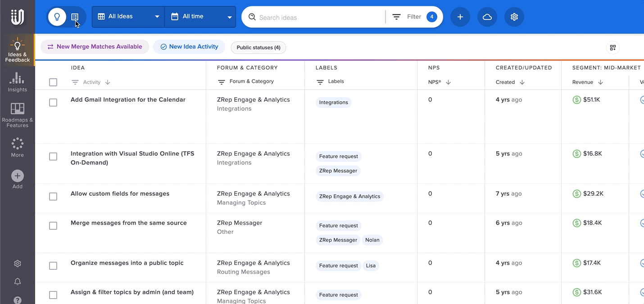Switch to lightbulb ideas view toggle
644x304 pixels.
click(x=57, y=17)
